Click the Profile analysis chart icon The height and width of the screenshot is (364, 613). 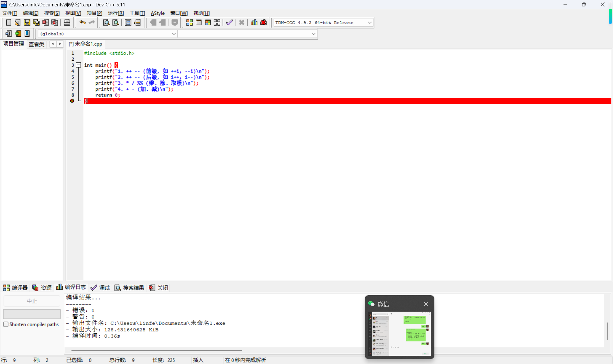(x=254, y=22)
